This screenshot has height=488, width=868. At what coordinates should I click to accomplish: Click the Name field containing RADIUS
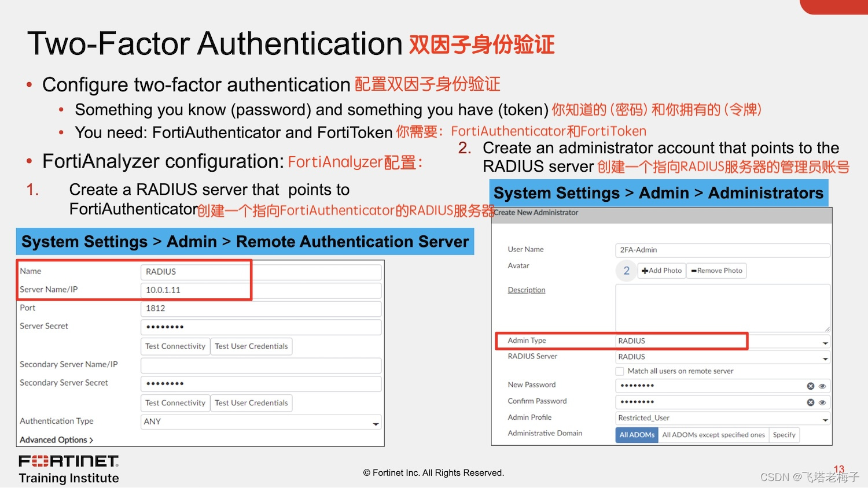(x=261, y=272)
